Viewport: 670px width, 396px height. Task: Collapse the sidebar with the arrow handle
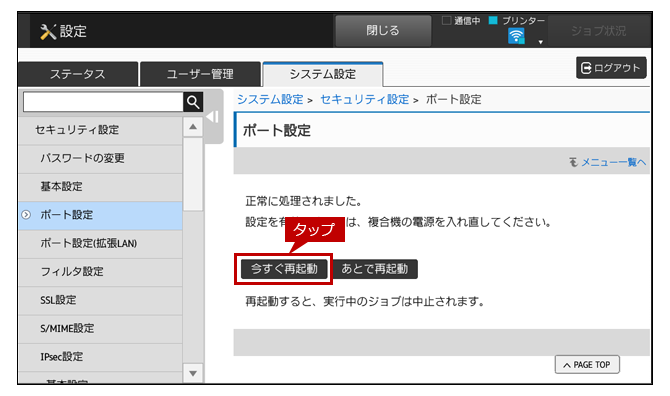pyautogui.click(x=213, y=117)
